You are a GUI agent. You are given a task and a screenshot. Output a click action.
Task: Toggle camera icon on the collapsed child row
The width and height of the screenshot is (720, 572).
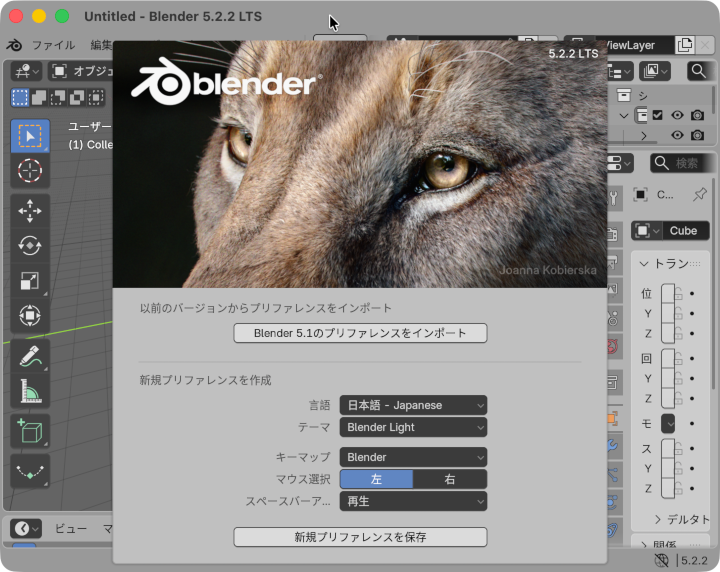tap(698, 135)
